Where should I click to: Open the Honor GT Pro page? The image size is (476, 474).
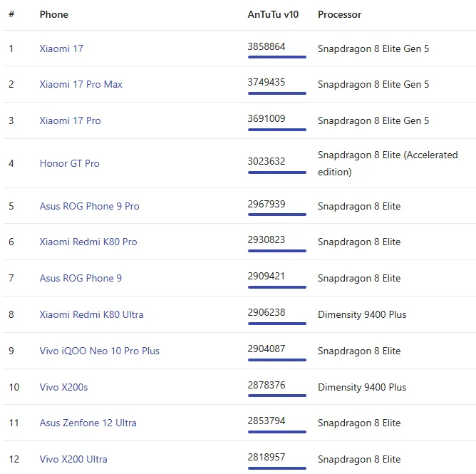coord(69,163)
